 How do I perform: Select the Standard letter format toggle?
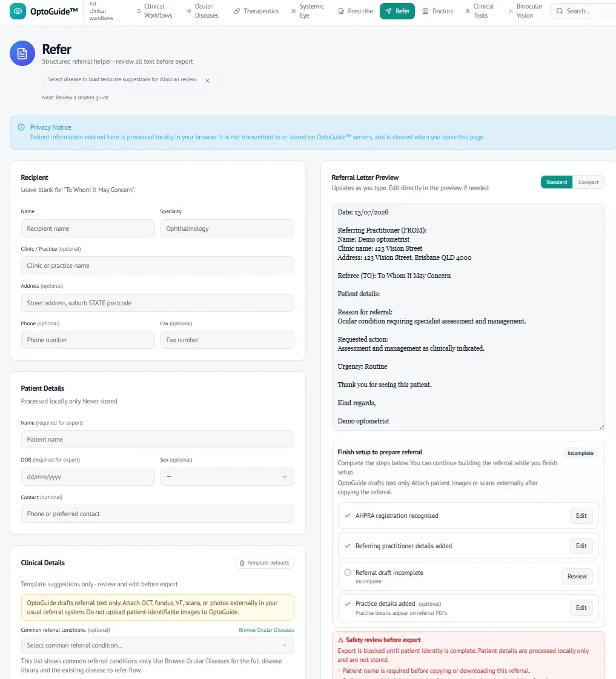click(556, 182)
